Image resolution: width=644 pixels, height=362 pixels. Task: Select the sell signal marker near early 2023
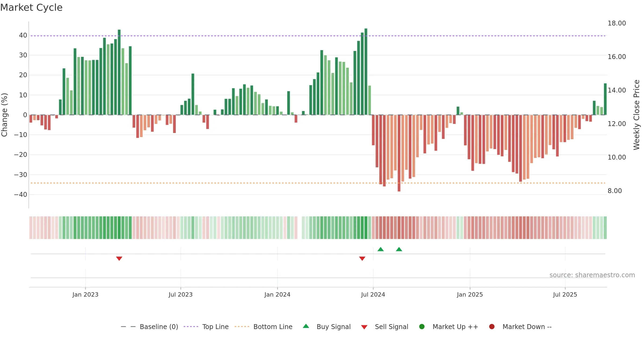(x=119, y=258)
